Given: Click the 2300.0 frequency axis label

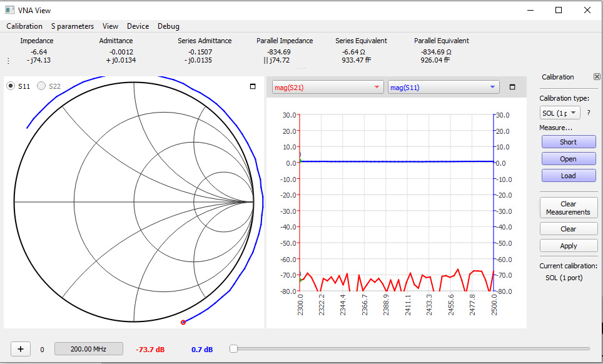Looking at the screenshot, I should pyautogui.click(x=300, y=305).
